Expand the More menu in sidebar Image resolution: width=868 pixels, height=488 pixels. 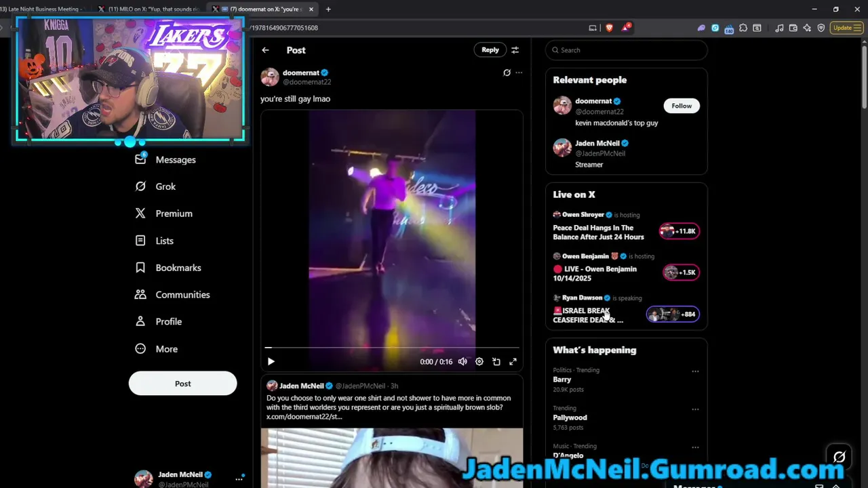click(x=157, y=349)
